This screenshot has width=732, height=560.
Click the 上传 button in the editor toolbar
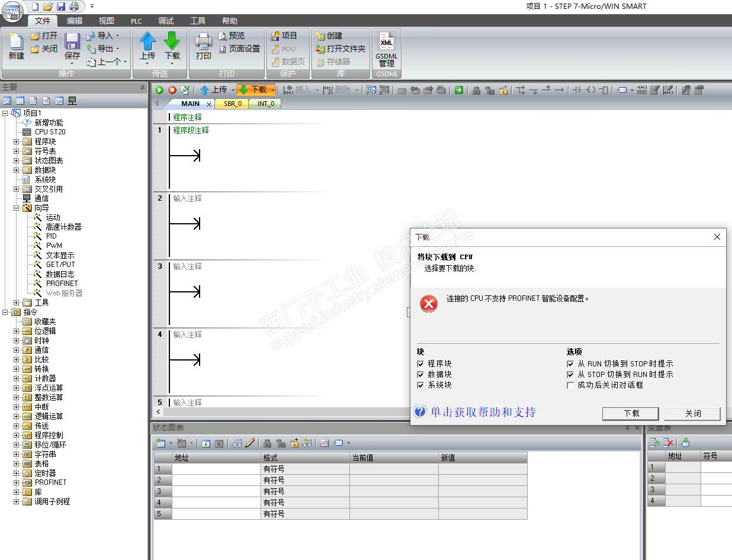click(214, 90)
